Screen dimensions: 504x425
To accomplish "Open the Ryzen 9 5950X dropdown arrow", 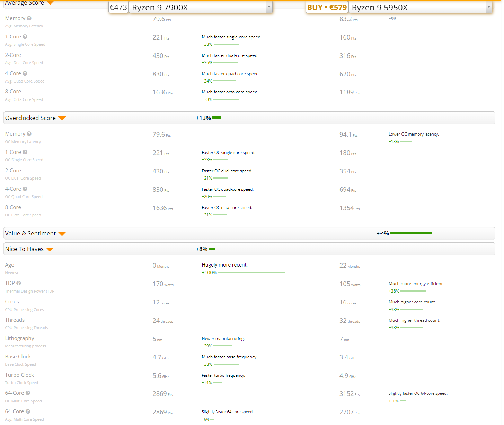I will pyautogui.click(x=489, y=7).
